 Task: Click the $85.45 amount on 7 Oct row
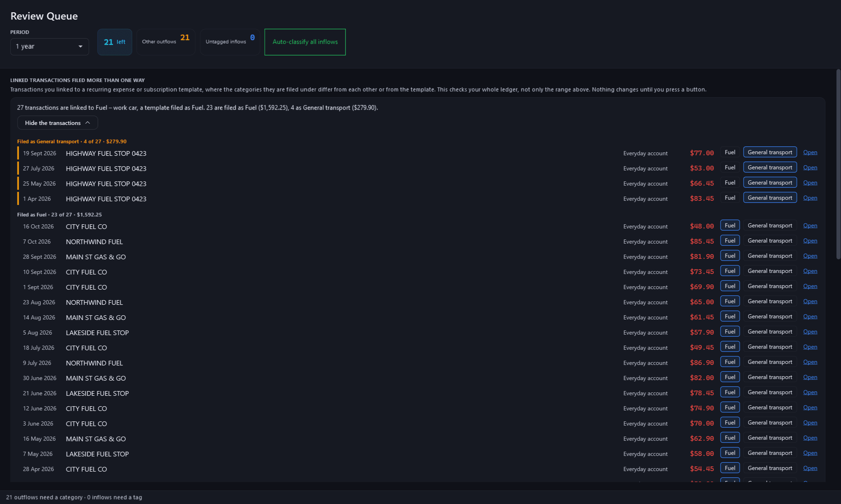702,242
